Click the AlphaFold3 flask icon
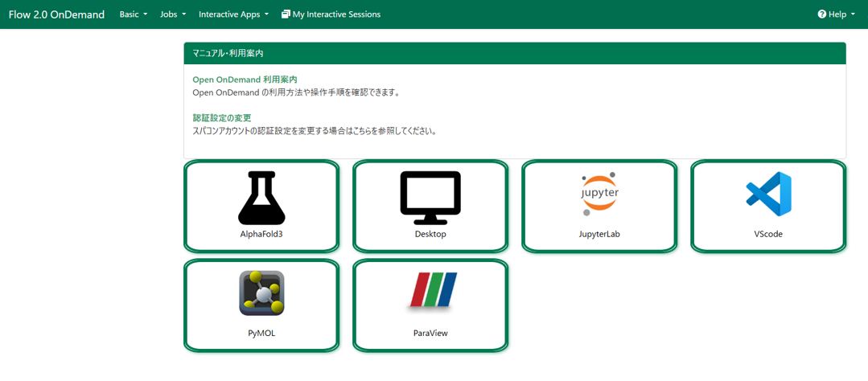 point(261,198)
